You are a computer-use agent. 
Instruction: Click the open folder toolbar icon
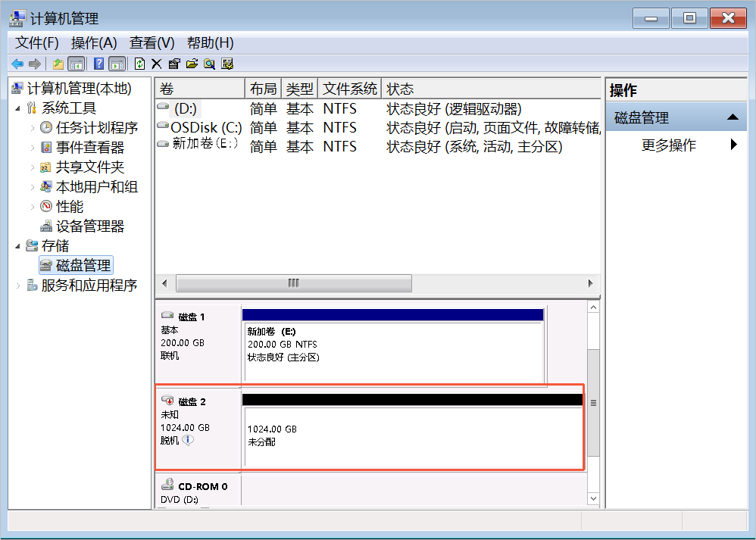pos(192,64)
